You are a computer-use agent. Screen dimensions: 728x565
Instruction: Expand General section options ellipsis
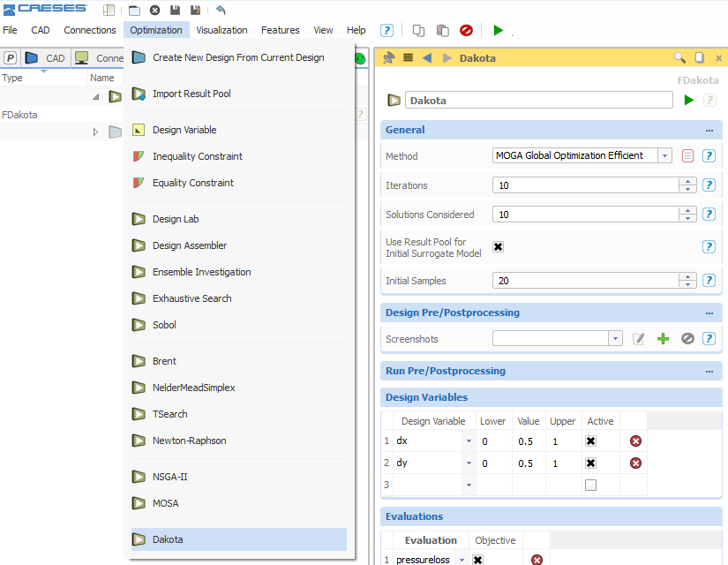click(x=709, y=131)
